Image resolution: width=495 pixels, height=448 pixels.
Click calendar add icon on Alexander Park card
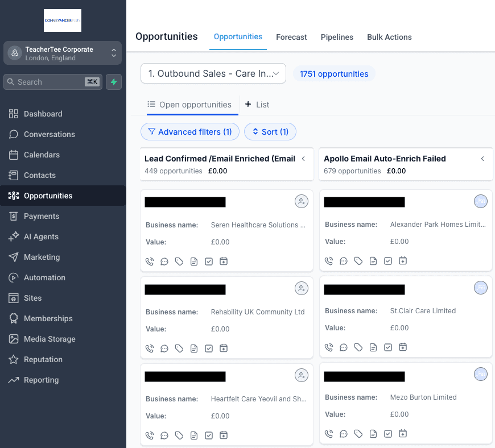coord(403,261)
